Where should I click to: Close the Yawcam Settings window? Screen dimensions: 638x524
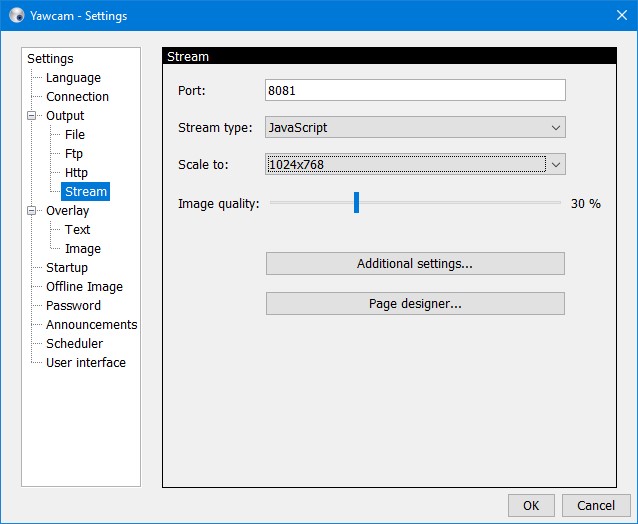tap(621, 15)
